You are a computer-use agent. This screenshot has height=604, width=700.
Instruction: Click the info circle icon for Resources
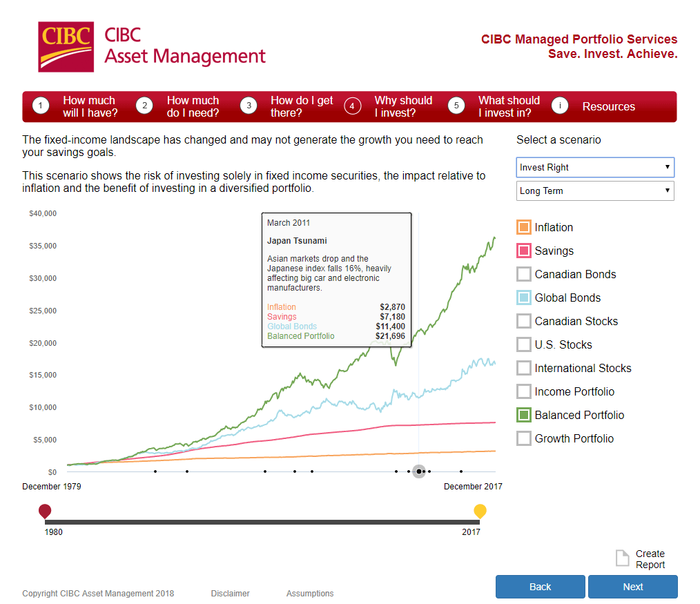pos(560,106)
